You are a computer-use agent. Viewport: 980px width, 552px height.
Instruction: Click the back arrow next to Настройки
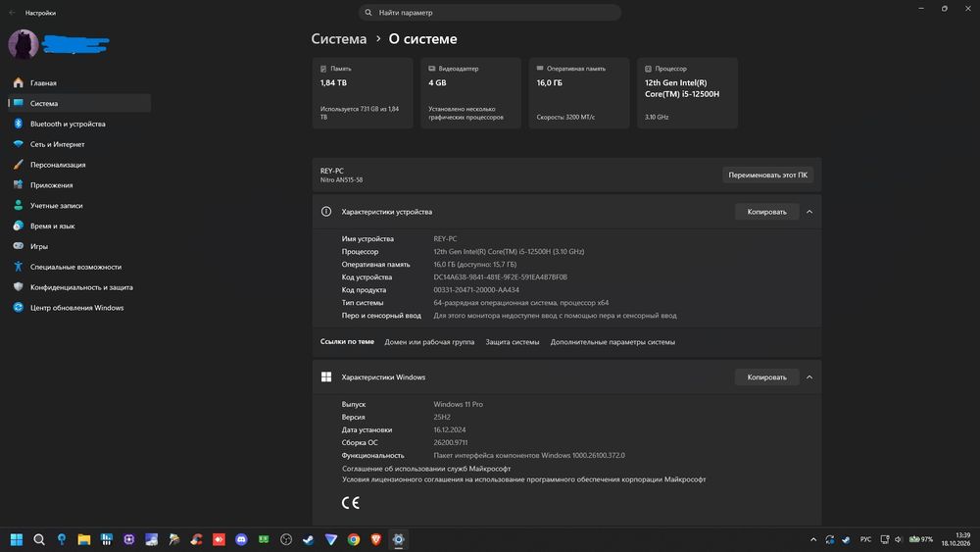[x=12, y=13]
